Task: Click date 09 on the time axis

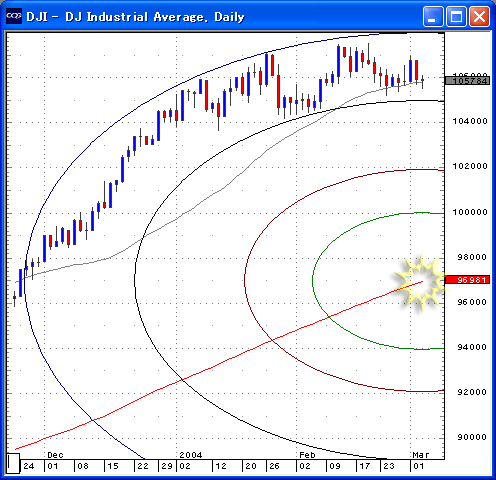Action: 335,466
